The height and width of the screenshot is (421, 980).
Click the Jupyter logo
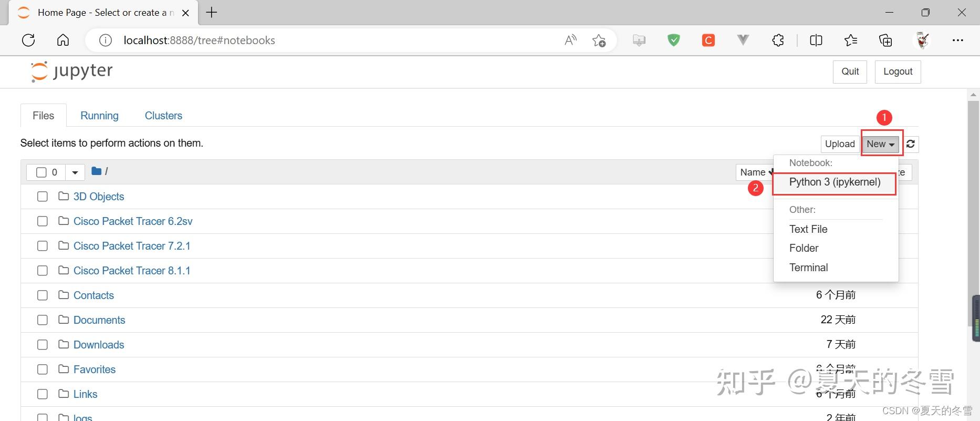tap(71, 71)
